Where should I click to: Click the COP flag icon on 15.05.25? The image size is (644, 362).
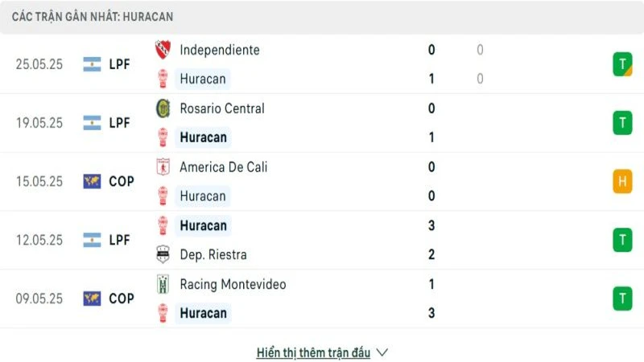pos(92,182)
